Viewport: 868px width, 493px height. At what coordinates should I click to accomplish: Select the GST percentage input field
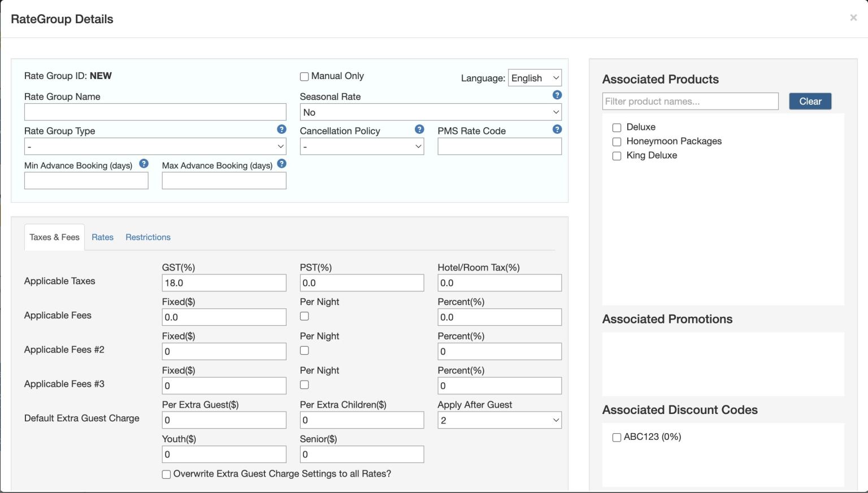point(224,282)
